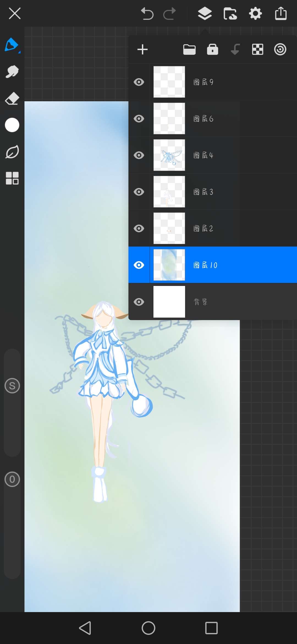Lock the selected layer

(x=213, y=50)
